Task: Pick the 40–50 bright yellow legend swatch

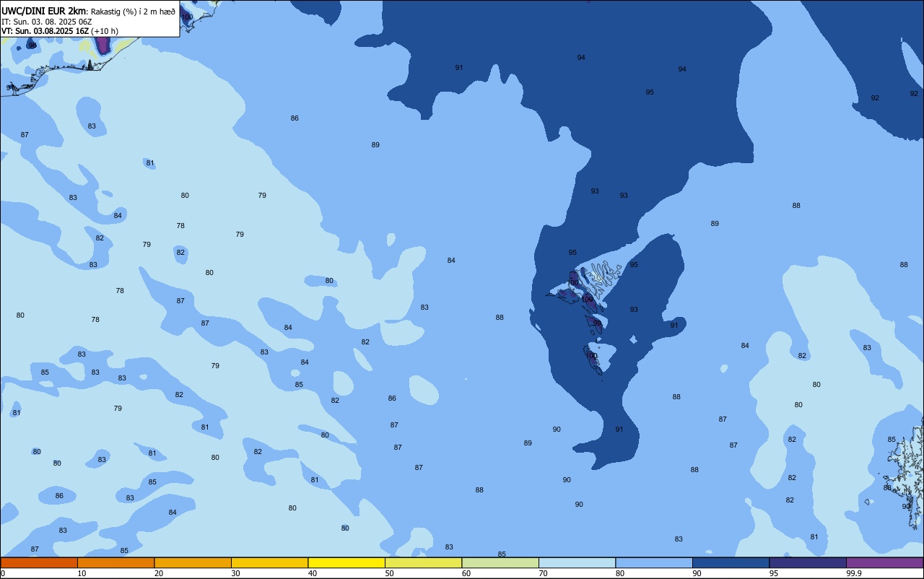Action: (x=346, y=562)
